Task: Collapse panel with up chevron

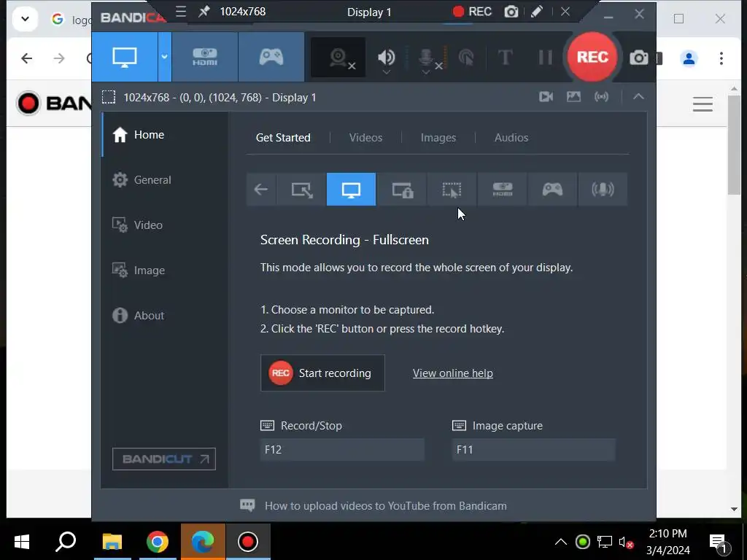Action: click(x=638, y=97)
